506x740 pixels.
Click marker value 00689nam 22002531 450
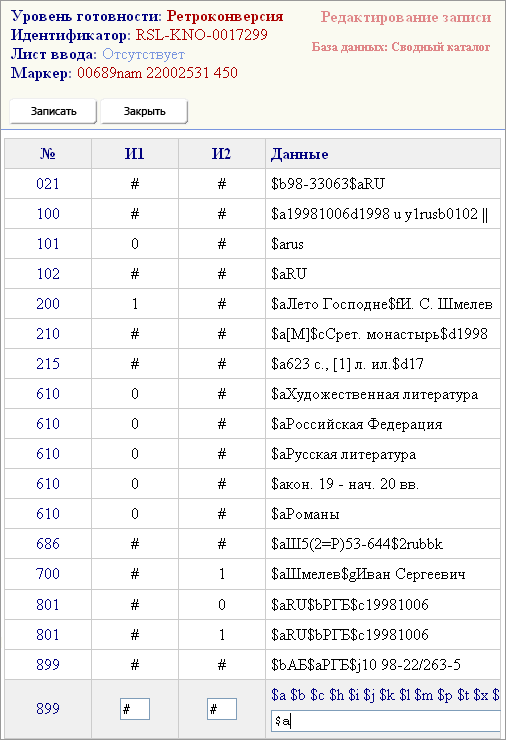click(157, 73)
